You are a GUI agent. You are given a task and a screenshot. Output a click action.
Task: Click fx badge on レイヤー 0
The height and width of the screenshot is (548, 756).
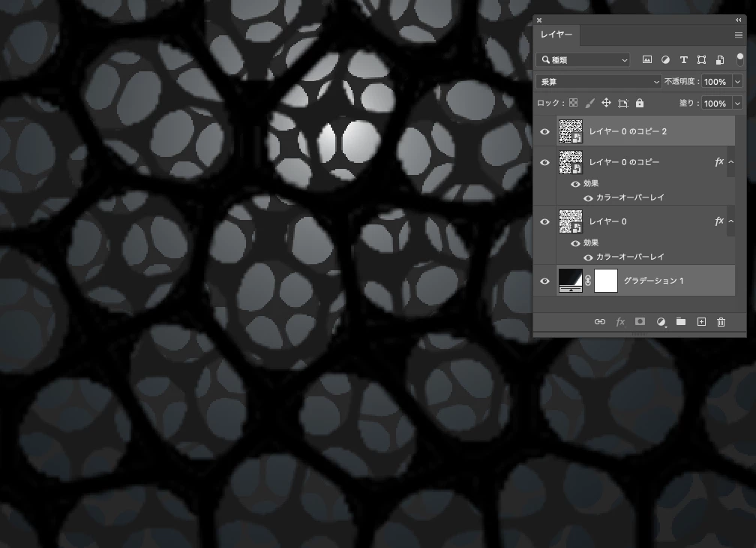point(719,221)
